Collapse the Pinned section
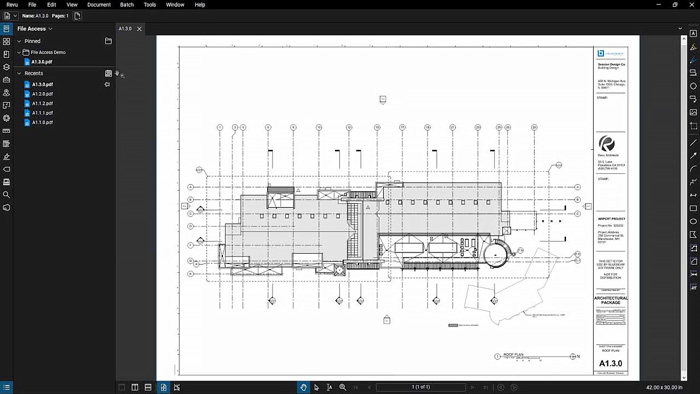This screenshot has width=700, height=394. [19, 41]
